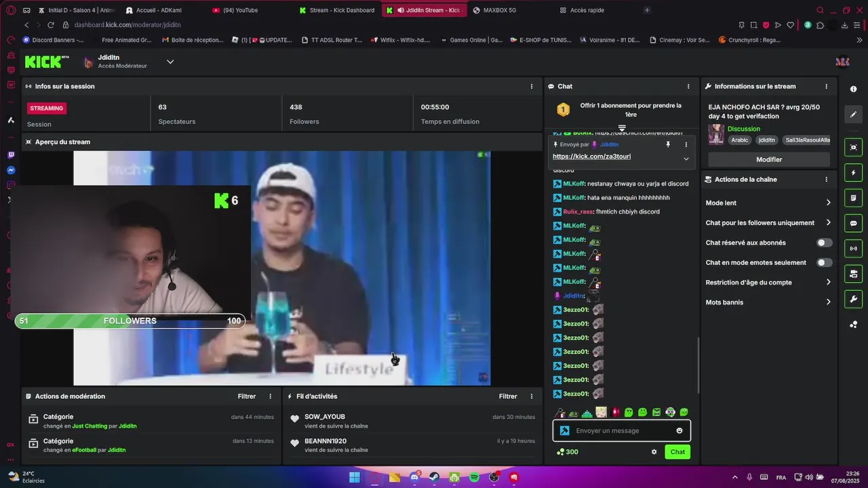The width and height of the screenshot is (868, 488).
Task: Select the wrench tools sidebar icon
Action: [853, 299]
